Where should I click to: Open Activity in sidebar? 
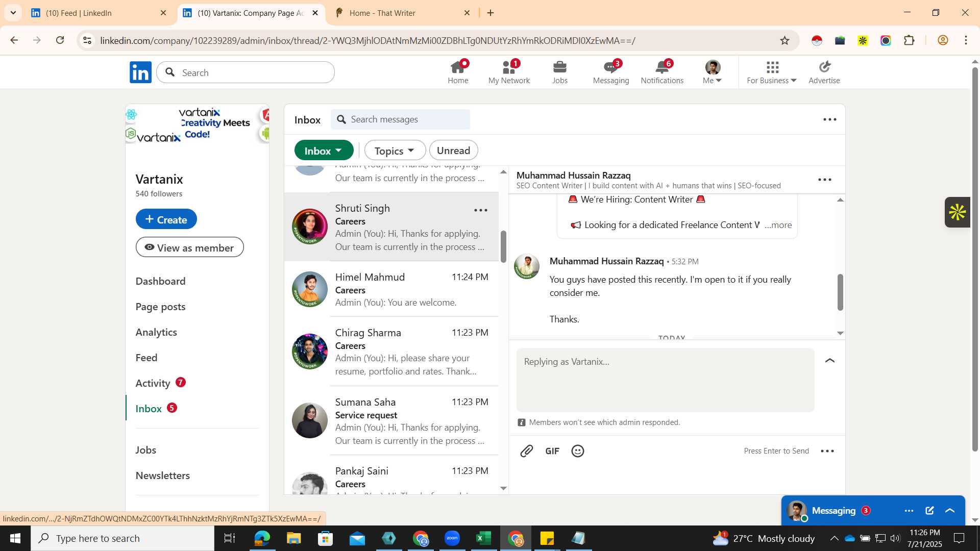click(x=153, y=383)
